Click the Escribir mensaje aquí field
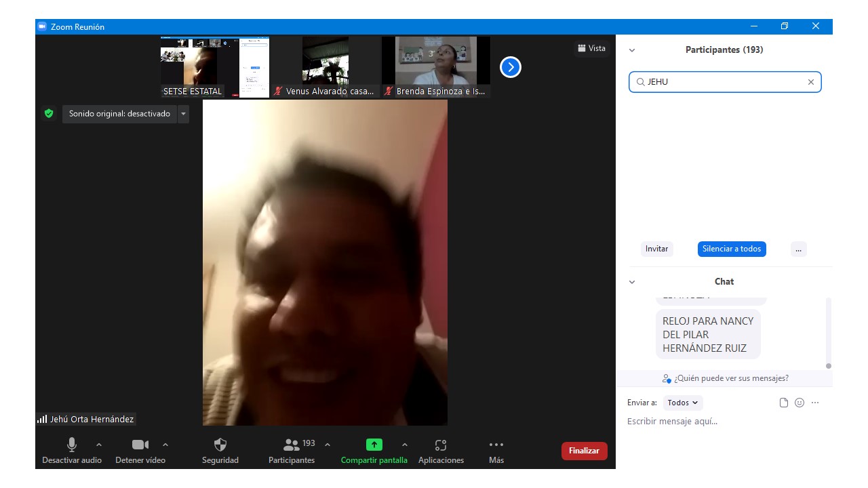The width and height of the screenshot is (868, 488). (x=724, y=422)
